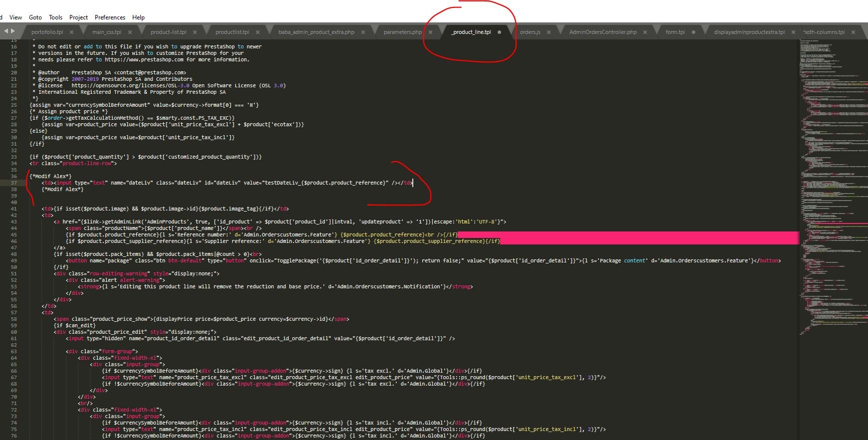Close the both-columns.tpl tab
Viewport: 868px width, 440px height.
(853, 32)
